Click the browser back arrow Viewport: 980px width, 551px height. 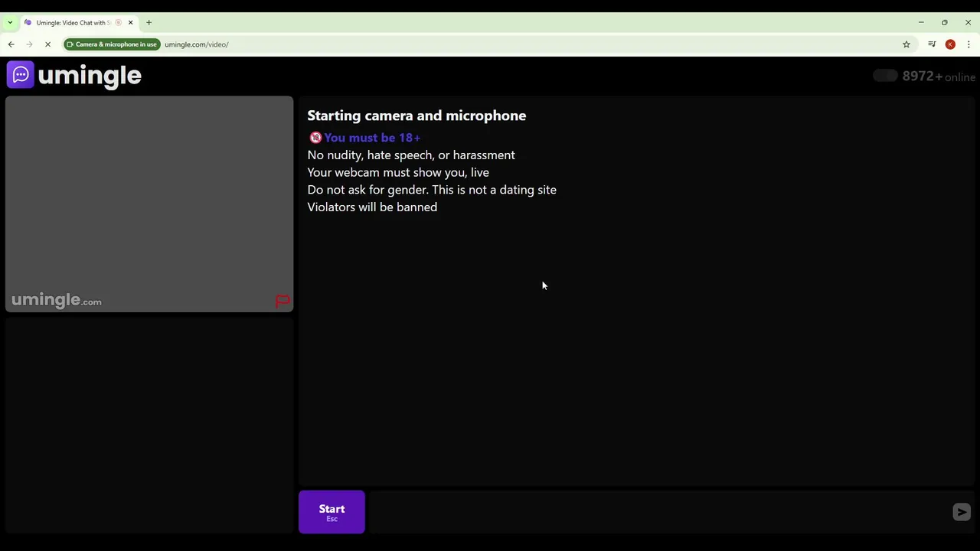pos(11,44)
